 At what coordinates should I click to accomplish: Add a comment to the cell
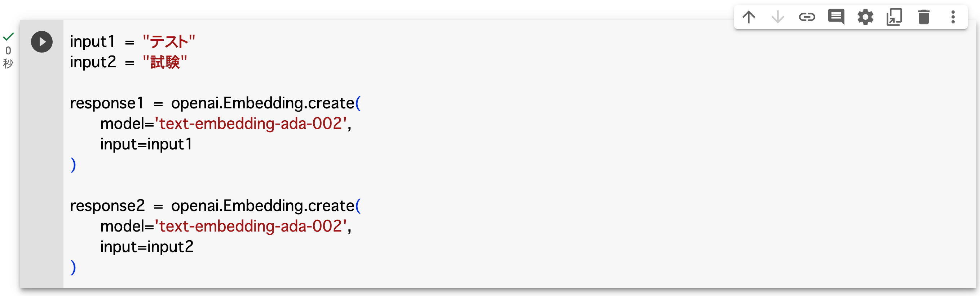(836, 17)
